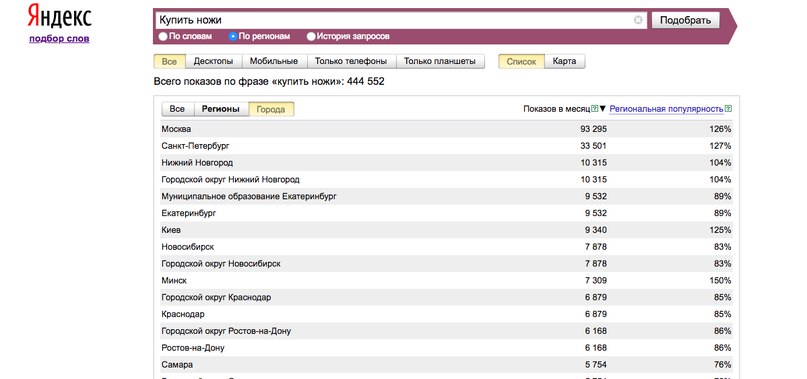Click into the Купить ножи search field
This screenshot has width=807, height=379.
pyautogui.click(x=394, y=20)
